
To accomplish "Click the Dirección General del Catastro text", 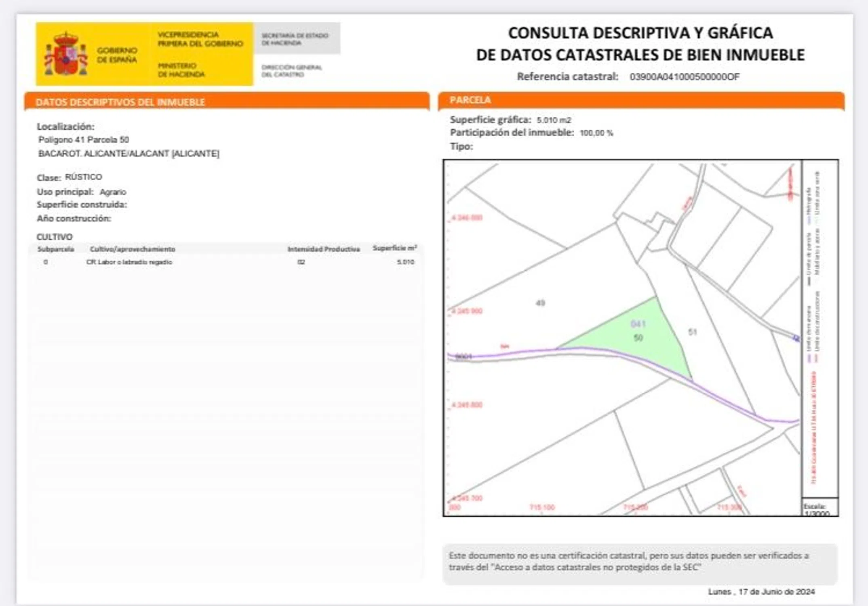I will tap(291, 71).
